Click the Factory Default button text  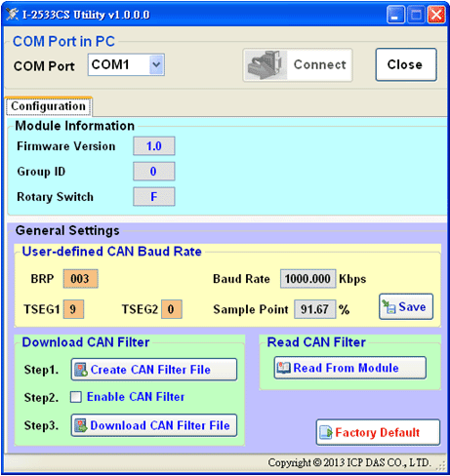[x=378, y=432]
